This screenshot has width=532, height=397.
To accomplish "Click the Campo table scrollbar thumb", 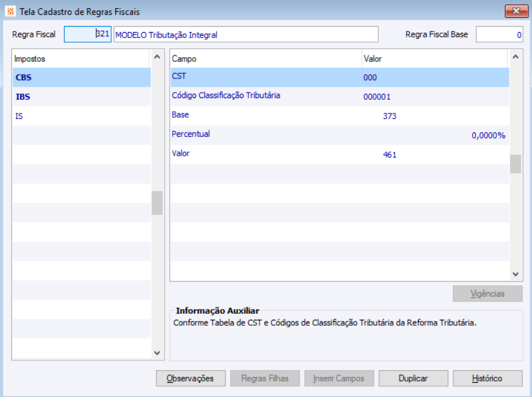I will pyautogui.click(x=515, y=164).
